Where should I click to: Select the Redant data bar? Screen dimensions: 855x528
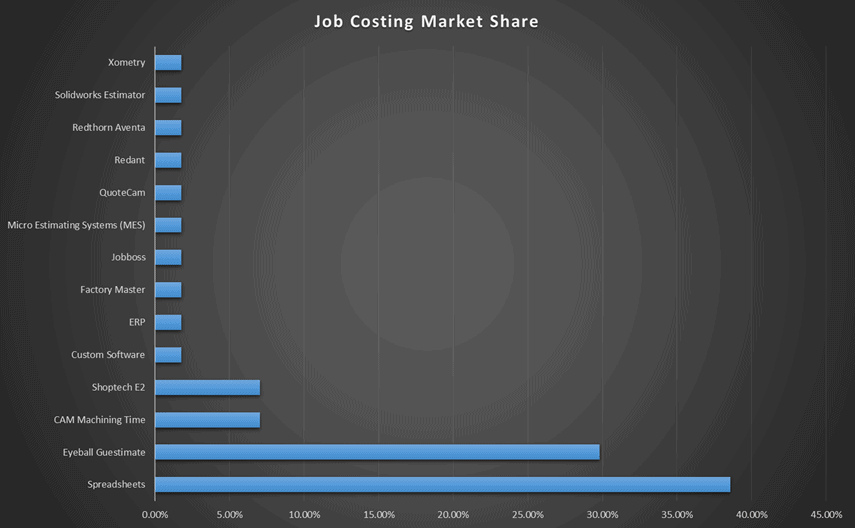point(168,160)
